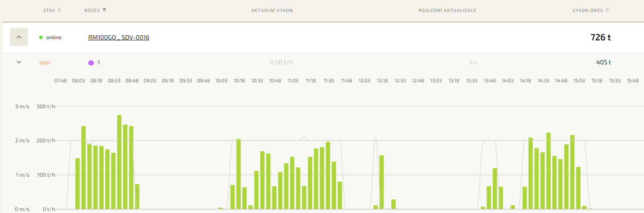Sort by VÝKON DNES column arrows
The height and width of the screenshot is (213, 644).
(607, 10)
